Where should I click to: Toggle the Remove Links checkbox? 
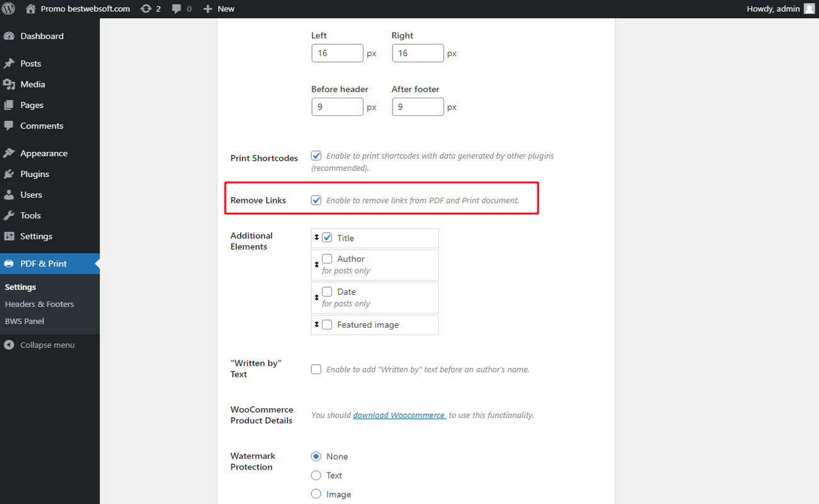click(x=316, y=200)
